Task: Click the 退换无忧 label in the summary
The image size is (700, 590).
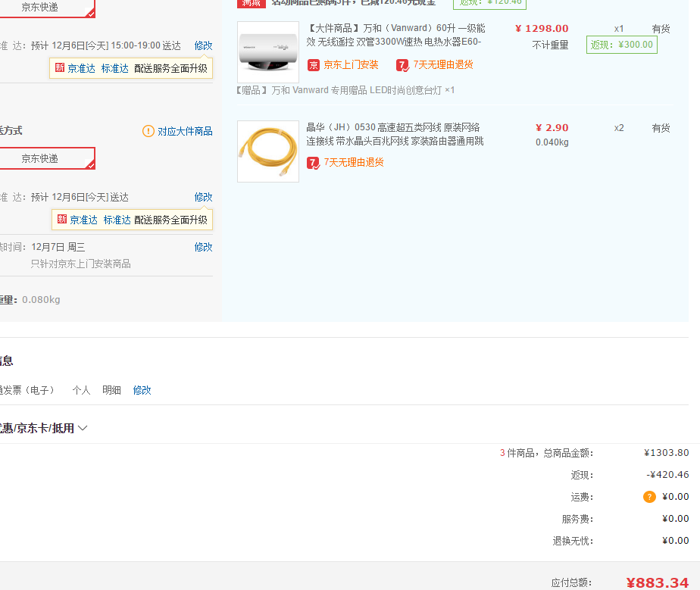Action: [x=573, y=541]
